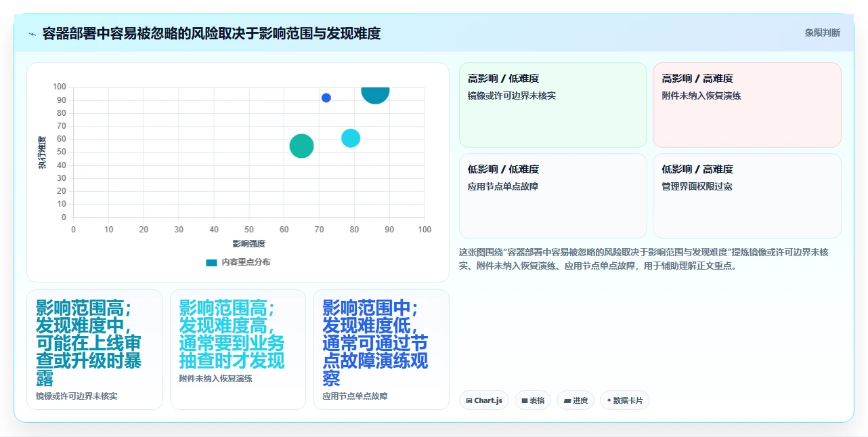
Task: Click the 数据卡片 tag
Action: [x=624, y=400]
